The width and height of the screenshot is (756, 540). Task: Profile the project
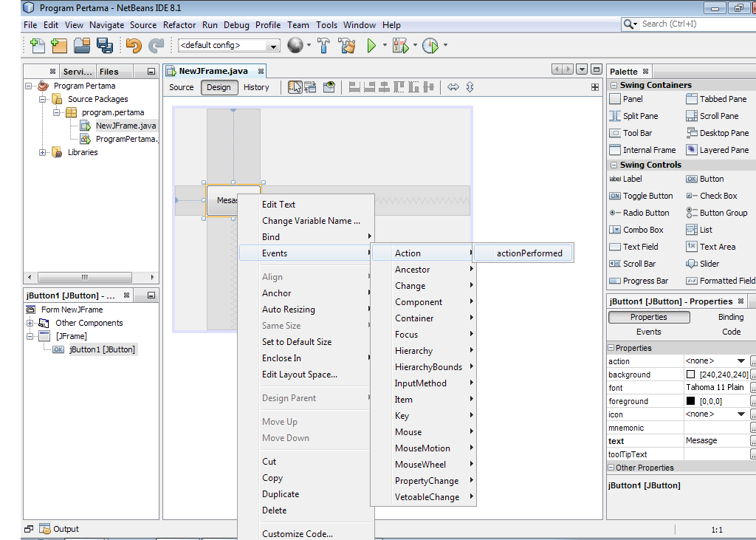[x=430, y=45]
